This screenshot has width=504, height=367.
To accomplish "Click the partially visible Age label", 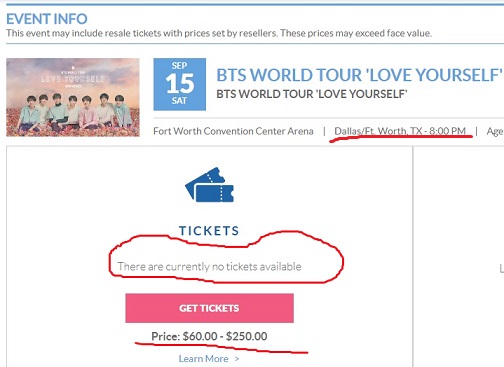I will pyautogui.click(x=495, y=131).
